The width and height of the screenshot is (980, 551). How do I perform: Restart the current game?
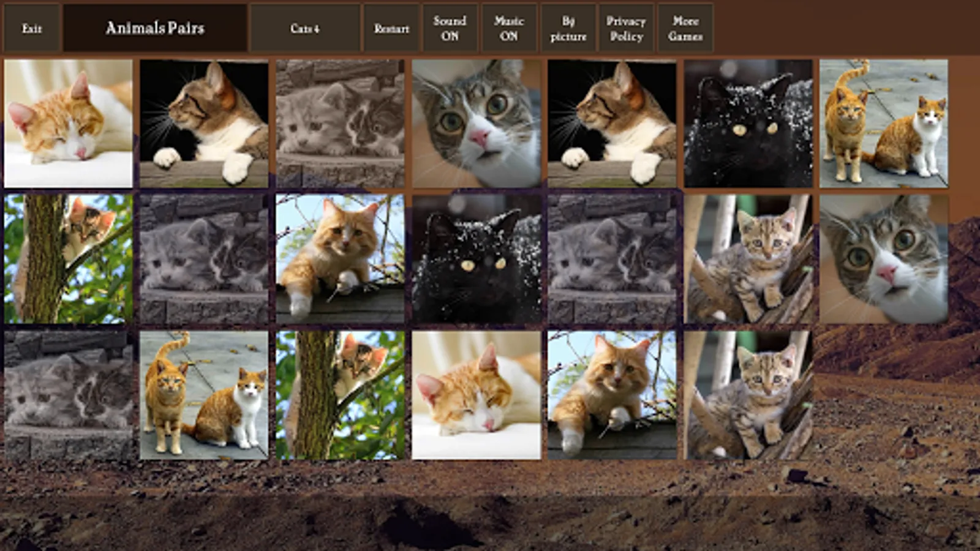tap(391, 28)
